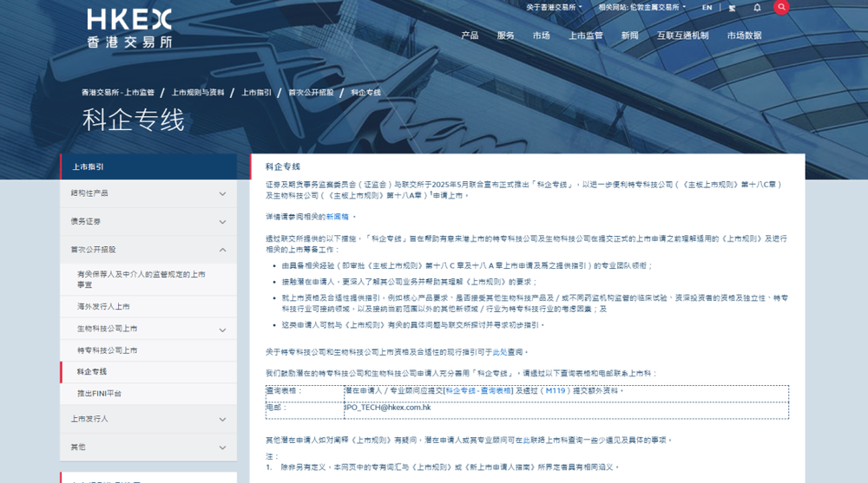Select 特专科技公司上市 in the sidebar

click(x=107, y=350)
